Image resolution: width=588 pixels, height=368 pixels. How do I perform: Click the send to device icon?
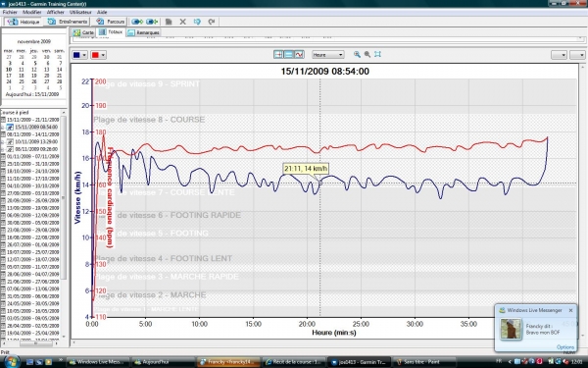137,22
